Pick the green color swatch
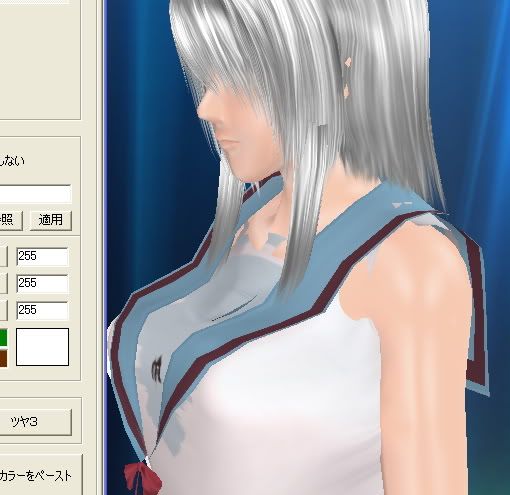This screenshot has width=510, height=495. (4, 338)
